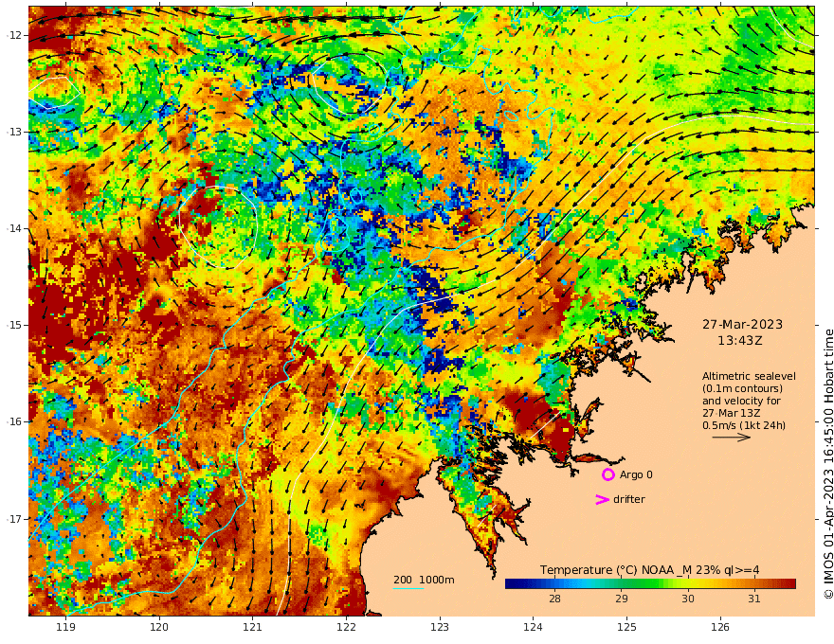Click latitude label -14
This screenshot has height=644, width=834.
(x=14, y=228)
